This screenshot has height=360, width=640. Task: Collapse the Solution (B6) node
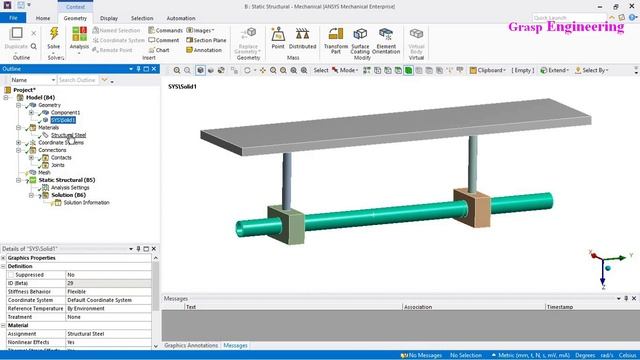pos(31,195)
